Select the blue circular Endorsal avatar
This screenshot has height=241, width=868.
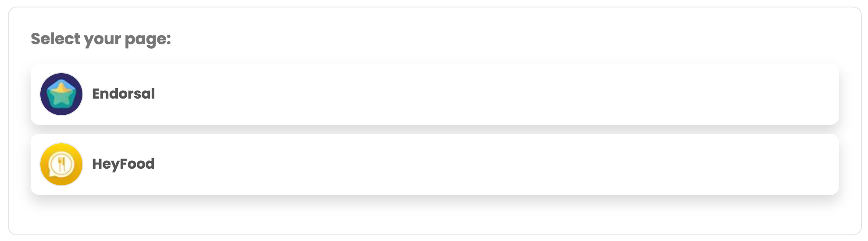[61, 94]
